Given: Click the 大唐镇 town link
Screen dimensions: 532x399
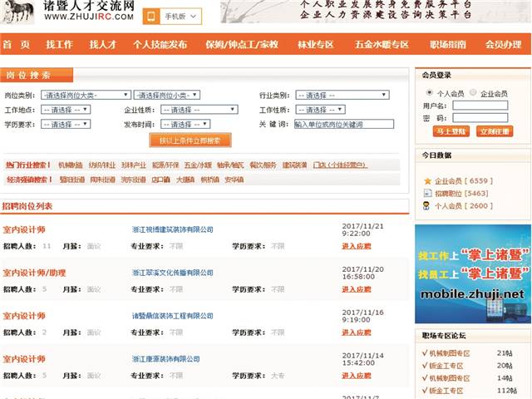Looking at the screenshot, I should (x=185, y=180).
